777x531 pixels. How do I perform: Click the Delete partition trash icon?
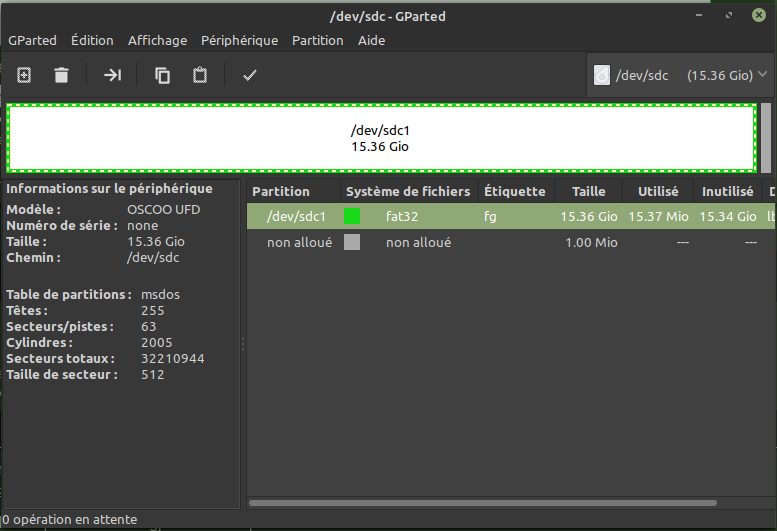[x=62, y=75]
